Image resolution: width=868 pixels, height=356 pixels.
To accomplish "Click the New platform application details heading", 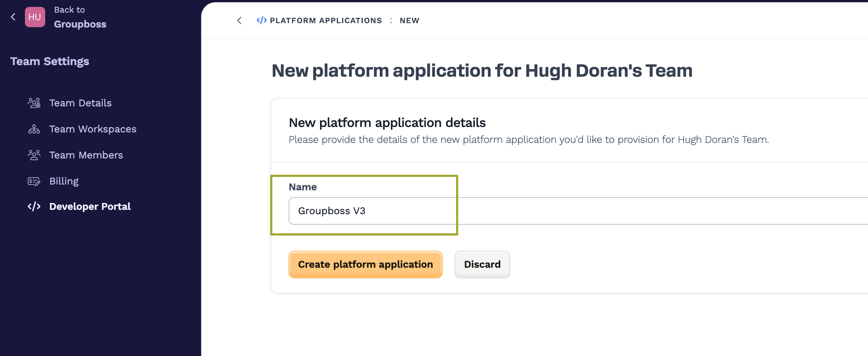I will coord(387,123).
